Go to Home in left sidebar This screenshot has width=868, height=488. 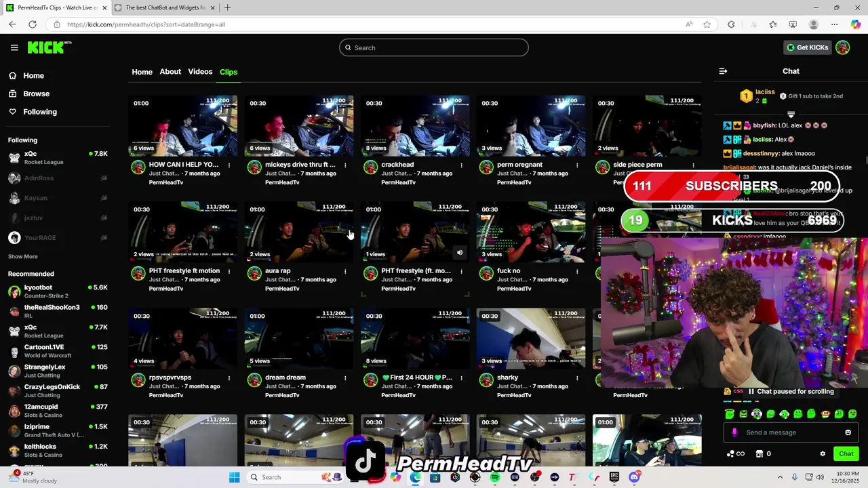pos(26,76)
